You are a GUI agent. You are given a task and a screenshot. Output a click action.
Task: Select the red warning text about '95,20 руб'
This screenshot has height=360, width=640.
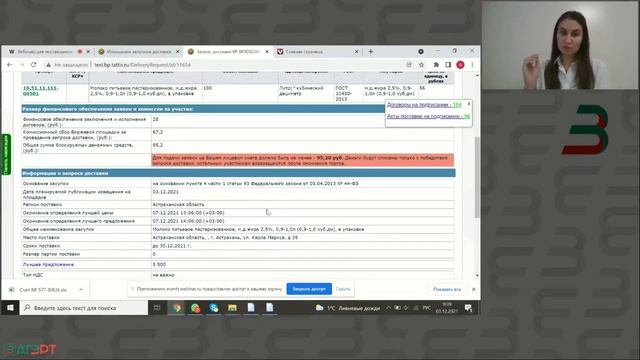click(x=302, y=160)
